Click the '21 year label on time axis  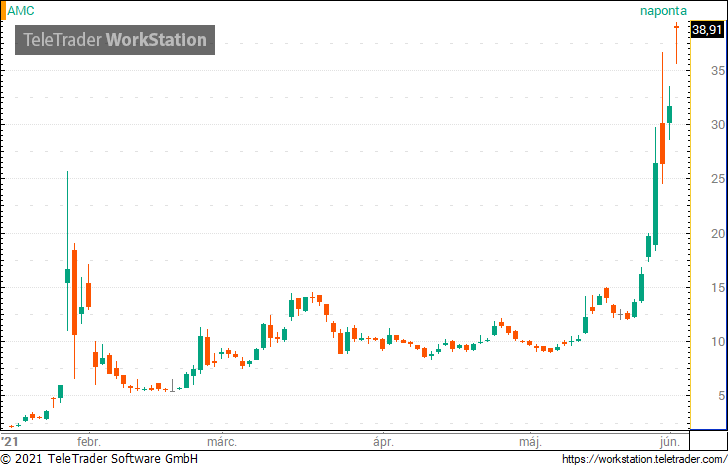point(10,441)
